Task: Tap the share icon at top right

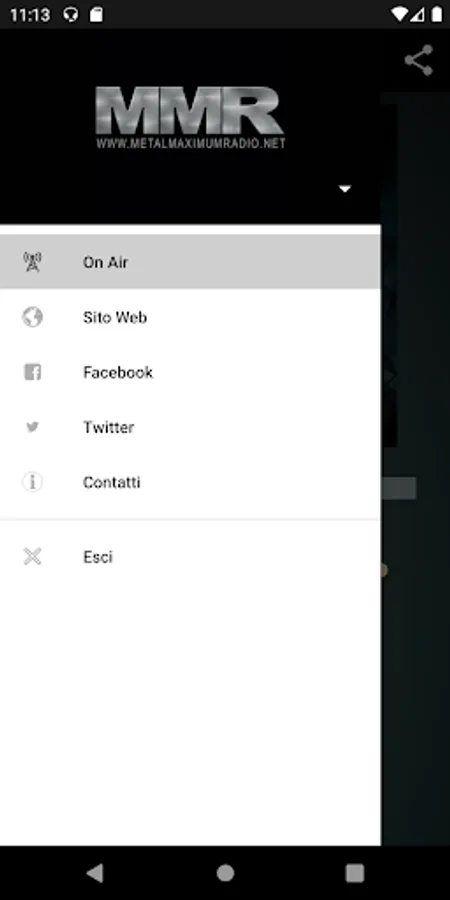Action: (418, 60)
